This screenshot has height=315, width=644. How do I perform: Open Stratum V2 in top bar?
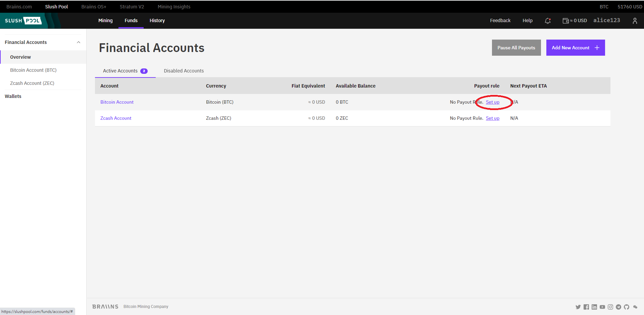[132, 7]
